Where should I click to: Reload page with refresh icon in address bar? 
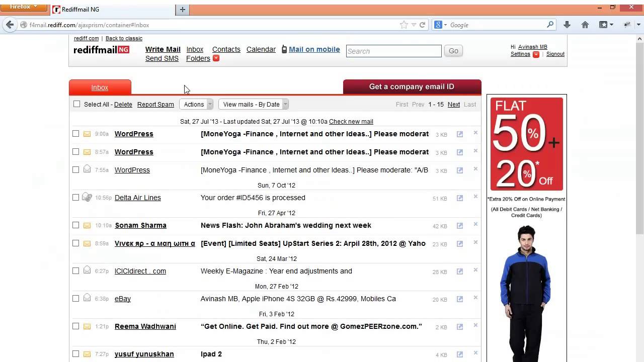coord(423,25)
